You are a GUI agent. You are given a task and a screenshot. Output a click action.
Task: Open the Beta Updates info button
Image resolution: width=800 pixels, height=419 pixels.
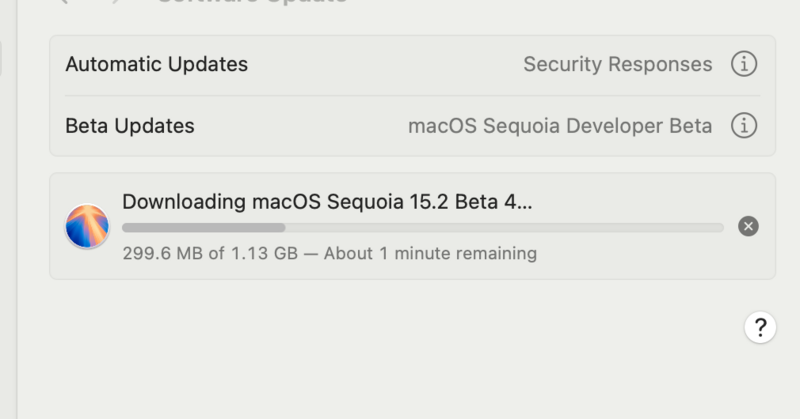[x=743, y=126]
